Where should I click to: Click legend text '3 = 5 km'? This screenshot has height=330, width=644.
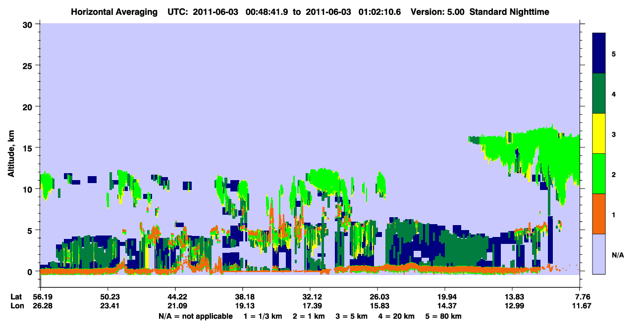[352, 316]
